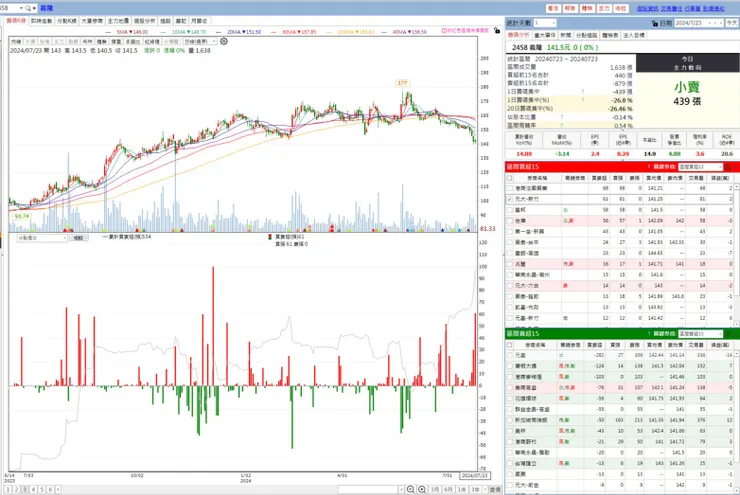The width and height of the screenshot is (740, 495).
Task: Toggle the 均線 button on chart toolbar
Action: (17, 42)
